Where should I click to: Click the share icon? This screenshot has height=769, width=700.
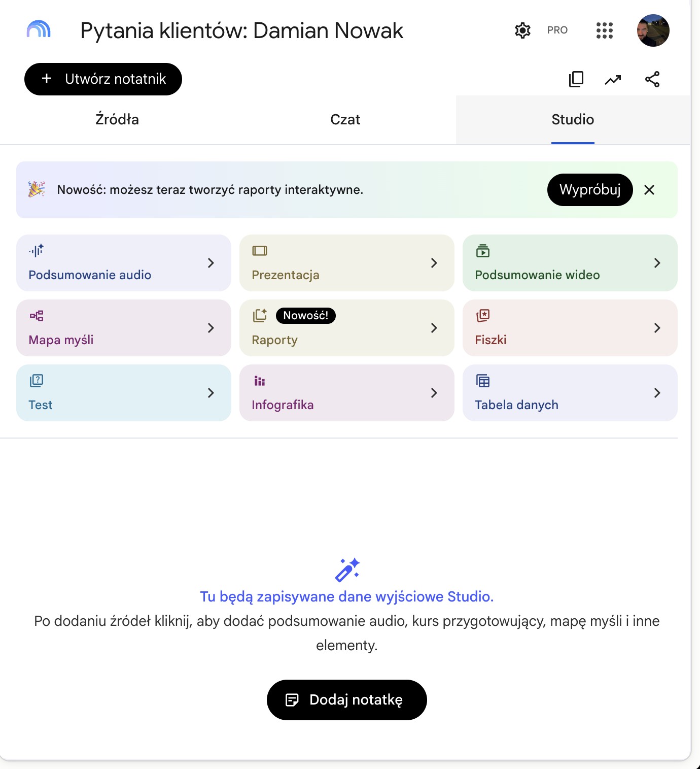tap(652, 79)
